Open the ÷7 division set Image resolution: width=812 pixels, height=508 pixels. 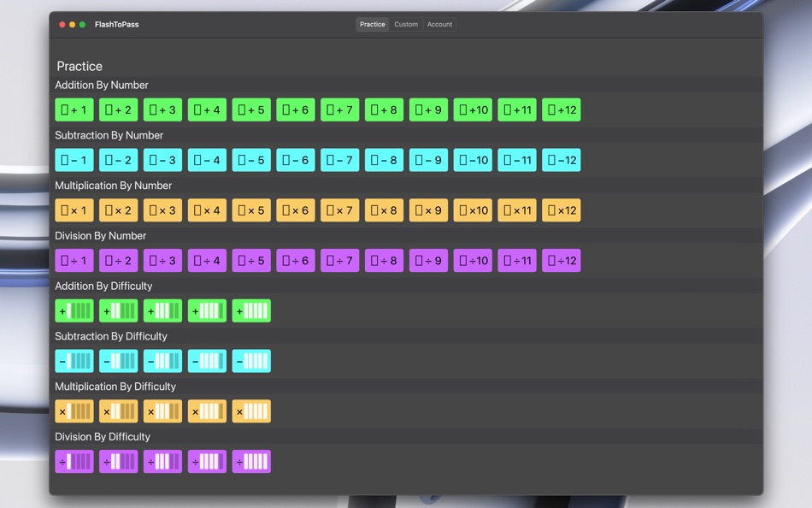(x=339, y=261)
